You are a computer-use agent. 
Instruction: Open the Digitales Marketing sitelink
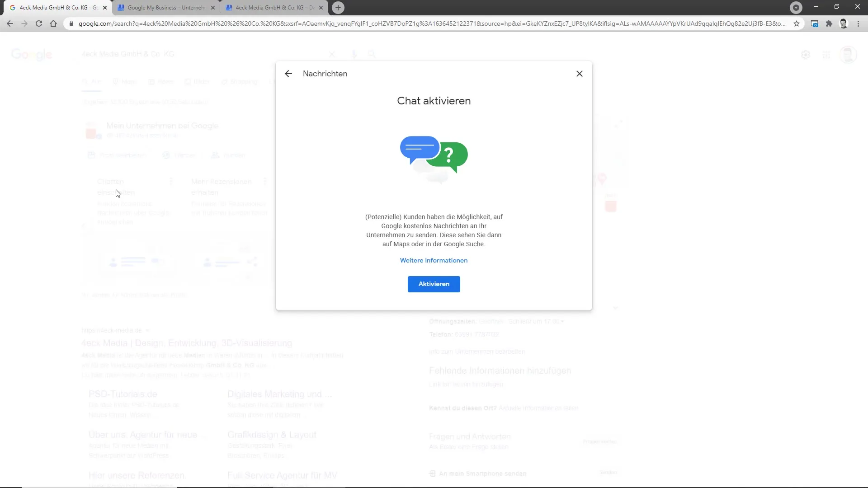tap(279, 394)
